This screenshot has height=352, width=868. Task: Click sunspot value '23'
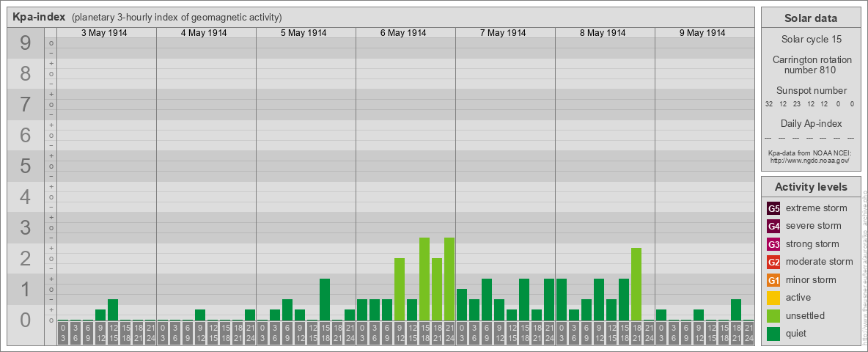coord(797,104)
